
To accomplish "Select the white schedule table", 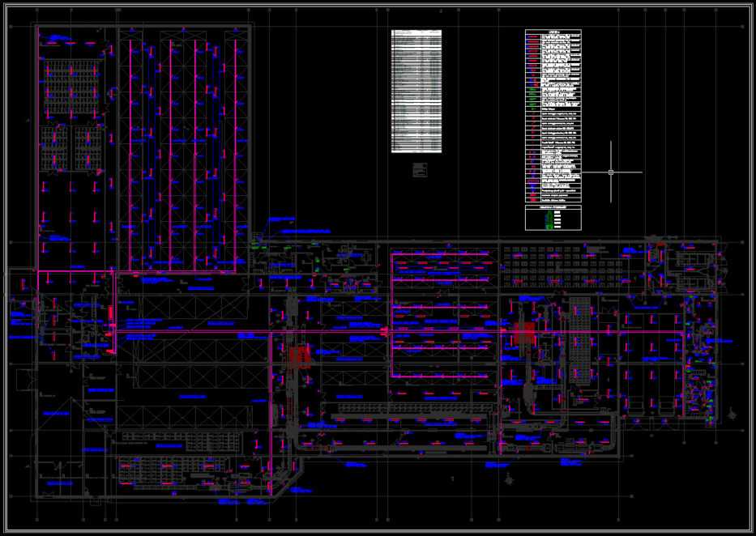I will tap(416, 91).
